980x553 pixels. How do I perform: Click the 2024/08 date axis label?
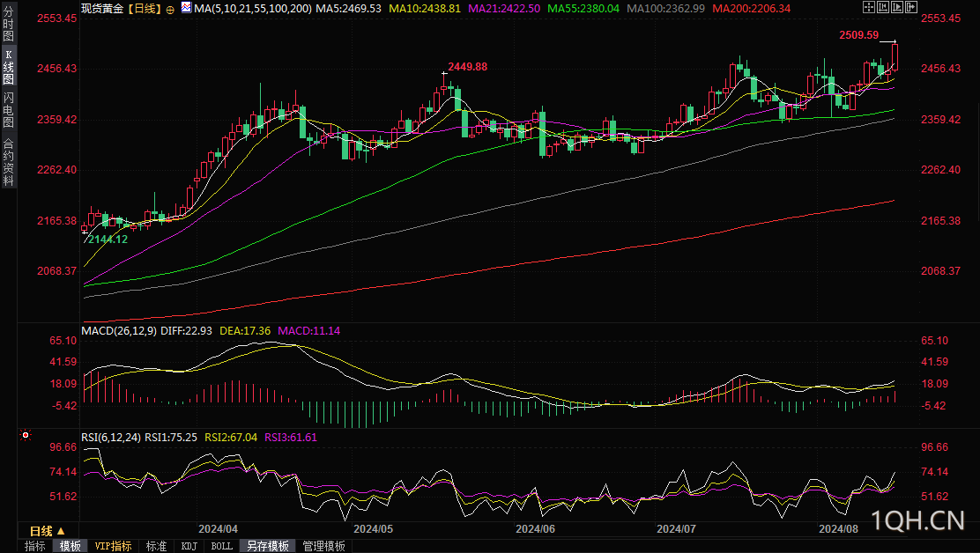pyautogui.click(x=839, y=528)
